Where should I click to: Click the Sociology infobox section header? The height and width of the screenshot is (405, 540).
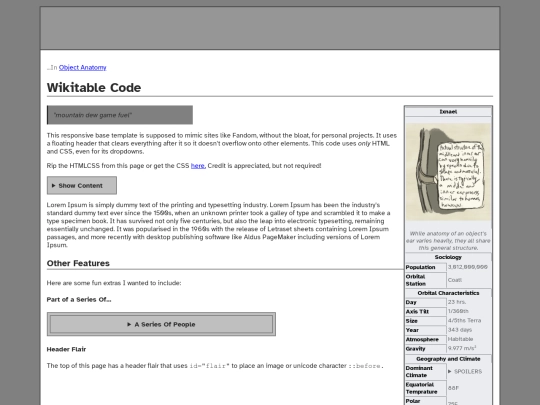(448, 257)
